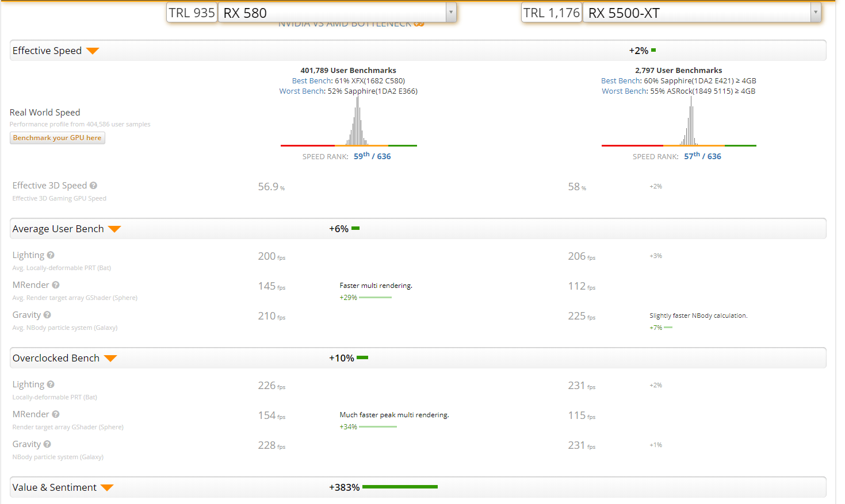Open speed rank 57th / 636 link

click(702, 156)
